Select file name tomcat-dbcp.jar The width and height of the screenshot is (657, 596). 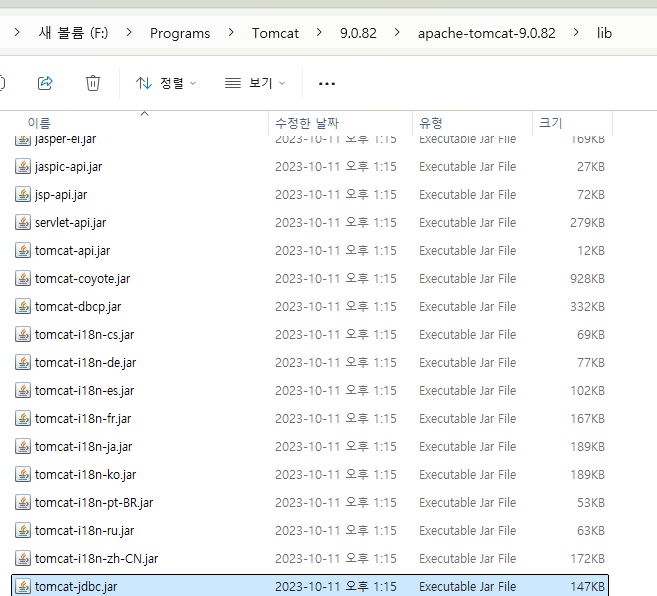click(78, 307)
